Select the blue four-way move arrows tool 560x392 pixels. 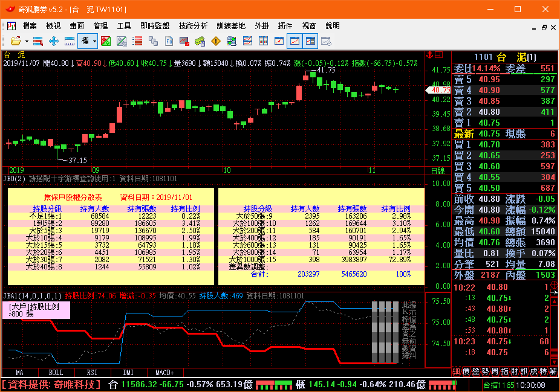pyautogui.click(x=54, y=41)
